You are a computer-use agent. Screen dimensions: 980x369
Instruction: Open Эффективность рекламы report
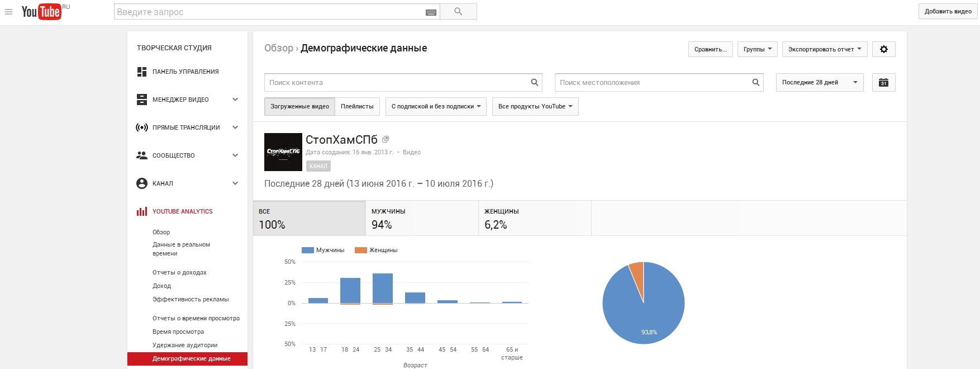(x=191, y=299)
